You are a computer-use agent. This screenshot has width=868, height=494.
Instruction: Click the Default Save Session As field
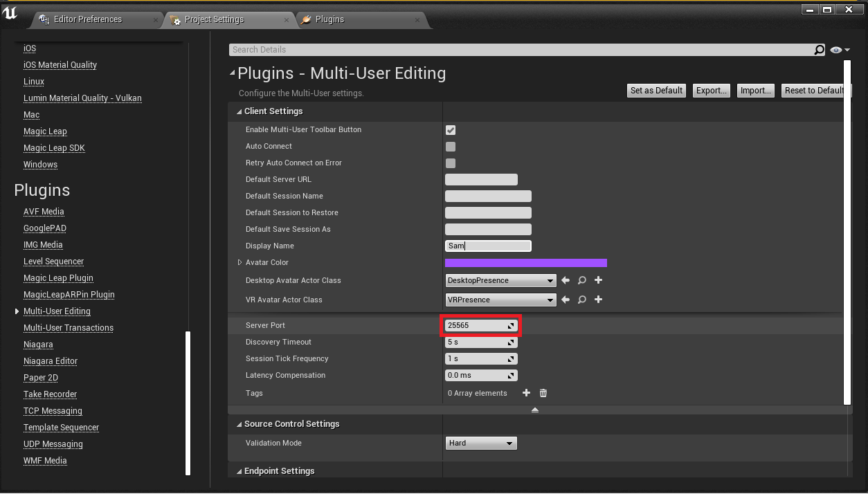[x=488, y=230]
